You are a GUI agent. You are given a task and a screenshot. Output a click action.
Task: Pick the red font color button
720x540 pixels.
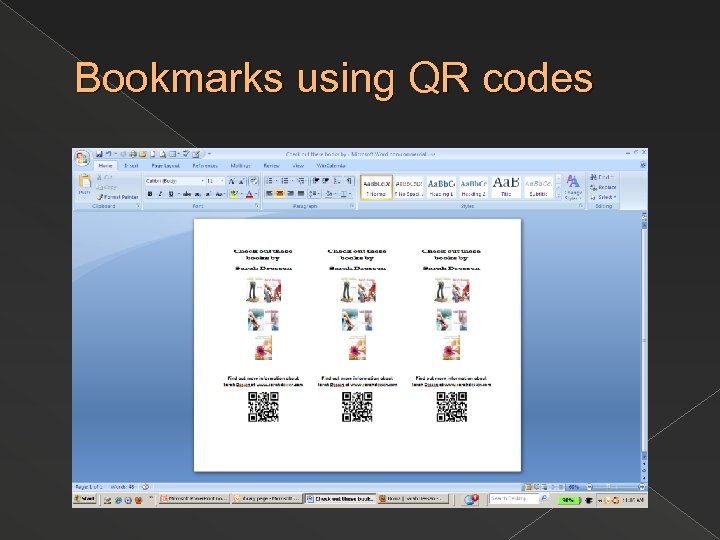[249, 194]
